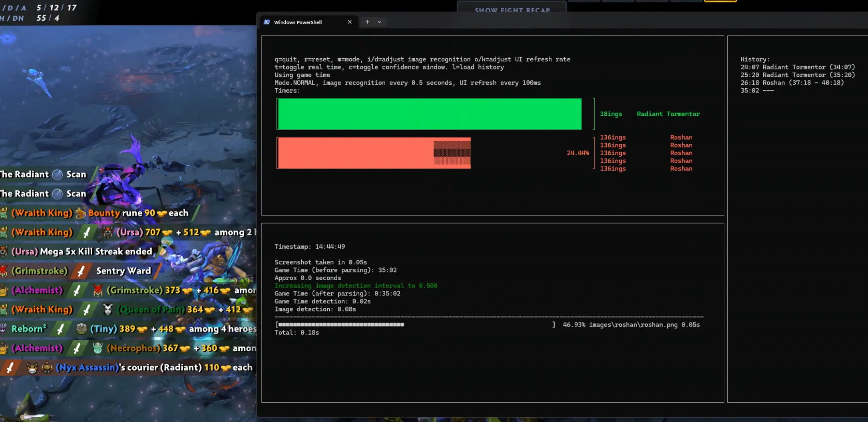Click the sword icon in courier kill row
The width and height of the screenshot is (868, 422).
pos(10,368)
